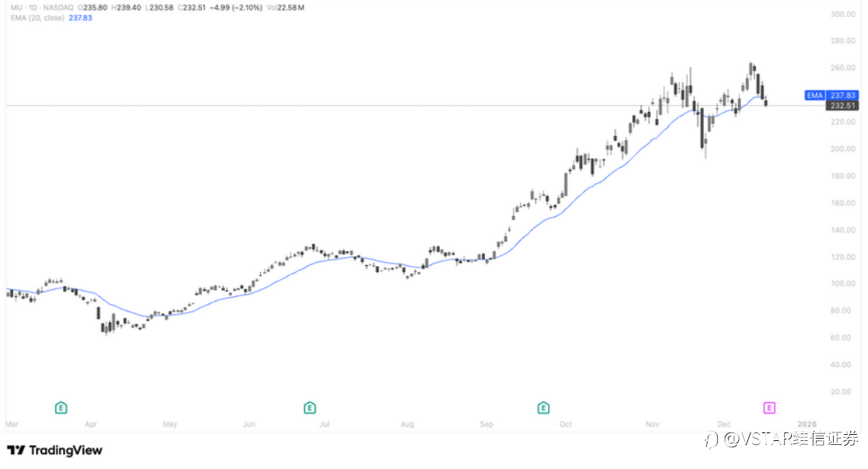This screenshot has height=469, width=868.
Task: Click the Vol 22.58M readout
Action: click(288, 7)
